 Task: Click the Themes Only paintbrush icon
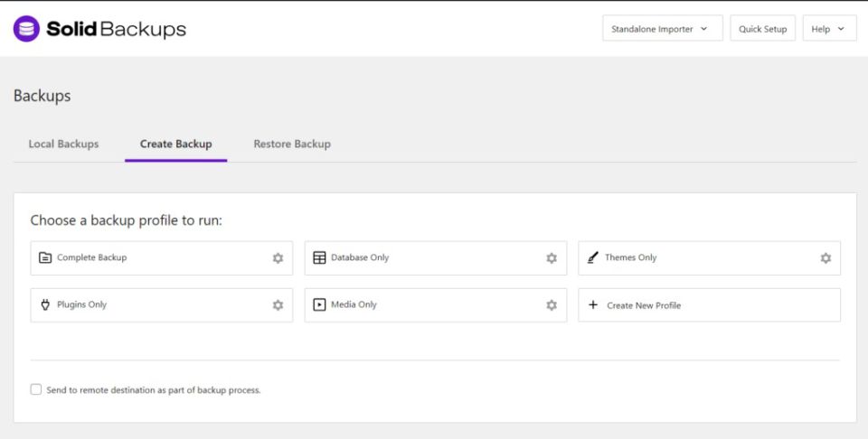point(593,258)
